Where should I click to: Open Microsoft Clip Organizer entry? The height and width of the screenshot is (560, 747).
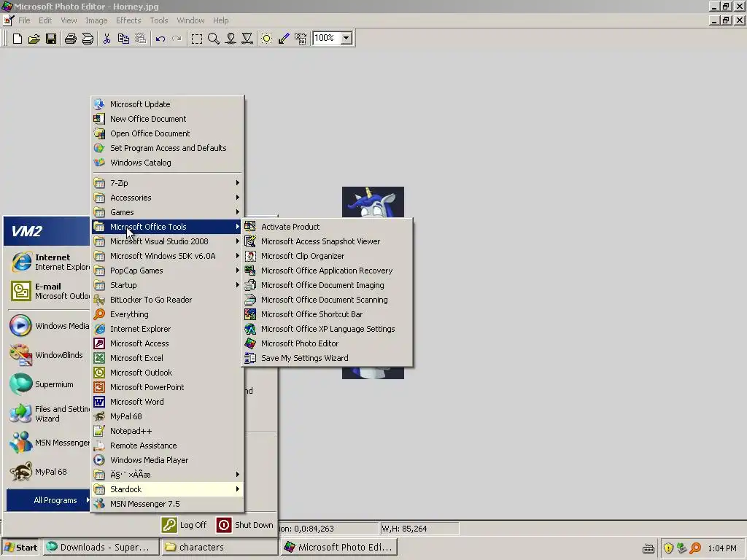point(328,256)
